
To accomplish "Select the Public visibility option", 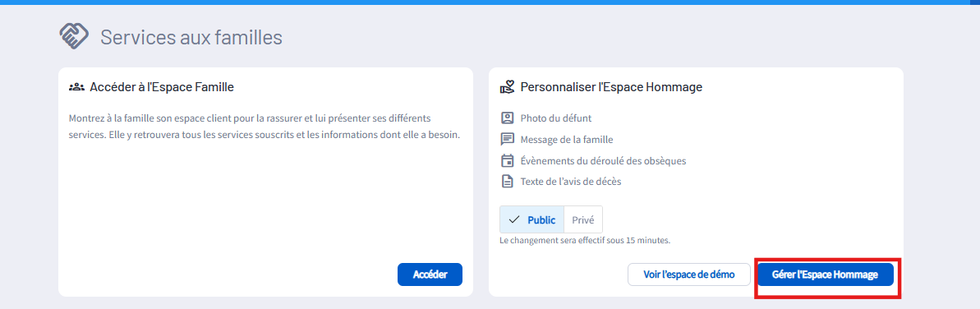I will pyautogui.click(x=531, y=219).
